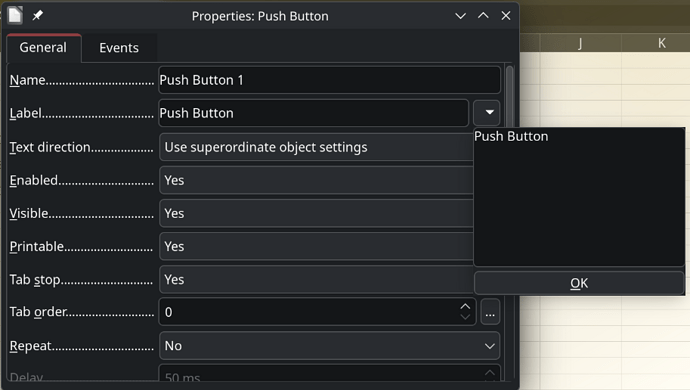Decrease Tab order with down arrow
690x390 pixels.
click(x=465, y=317)
